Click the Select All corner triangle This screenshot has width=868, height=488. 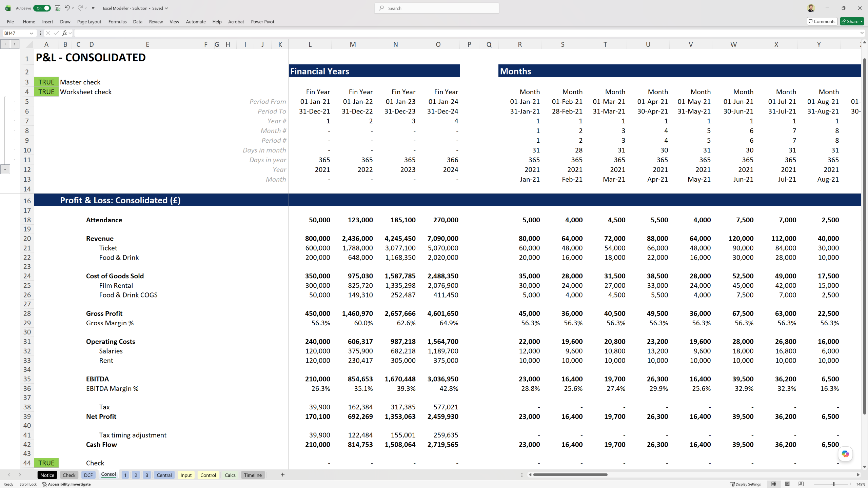(x=29, y=44)
